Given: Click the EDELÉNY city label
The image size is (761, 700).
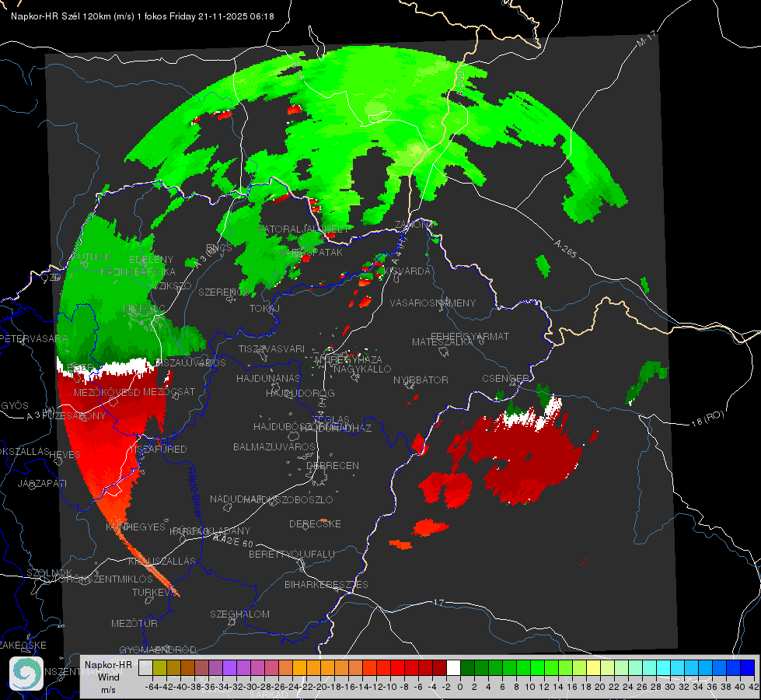Looking at the screenshot, I should click(x=151, y=260).
